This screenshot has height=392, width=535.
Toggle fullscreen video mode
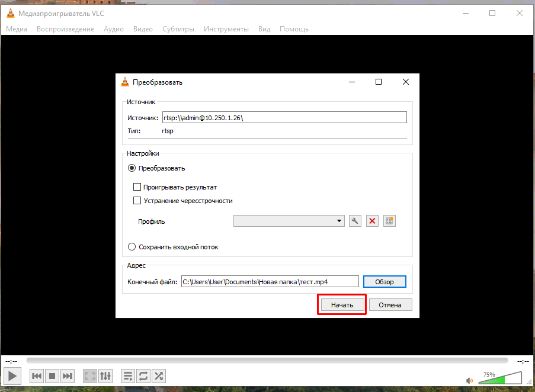tap(90, 376)
